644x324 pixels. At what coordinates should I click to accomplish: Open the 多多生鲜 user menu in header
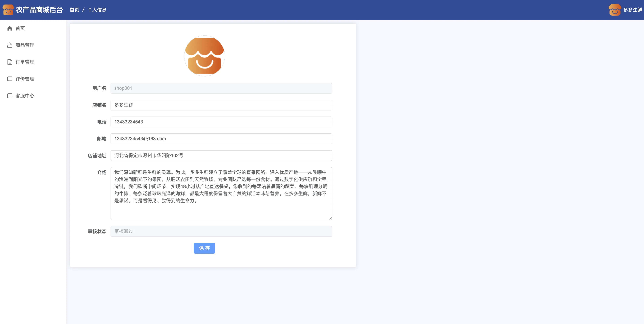pos(633,10)
